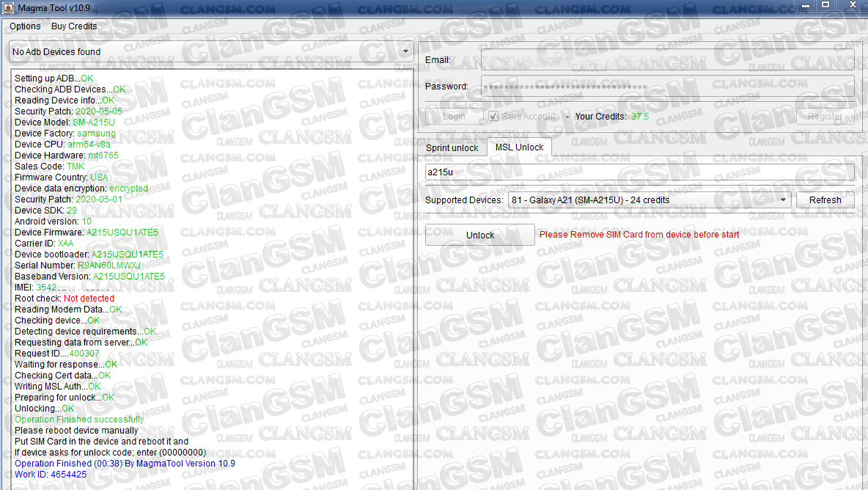
Task: Switch to the MSL Unlock tab
Action: point(519,147)
